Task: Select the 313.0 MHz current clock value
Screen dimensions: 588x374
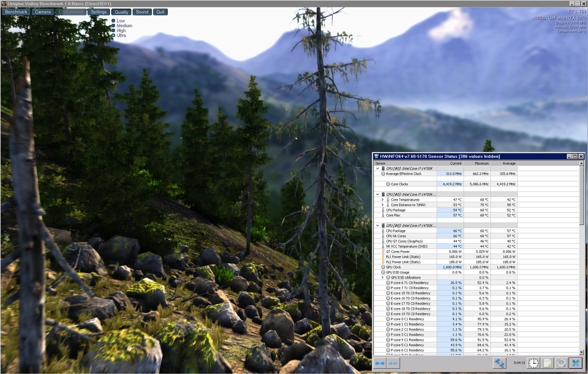Action: (x=450, y=174)
